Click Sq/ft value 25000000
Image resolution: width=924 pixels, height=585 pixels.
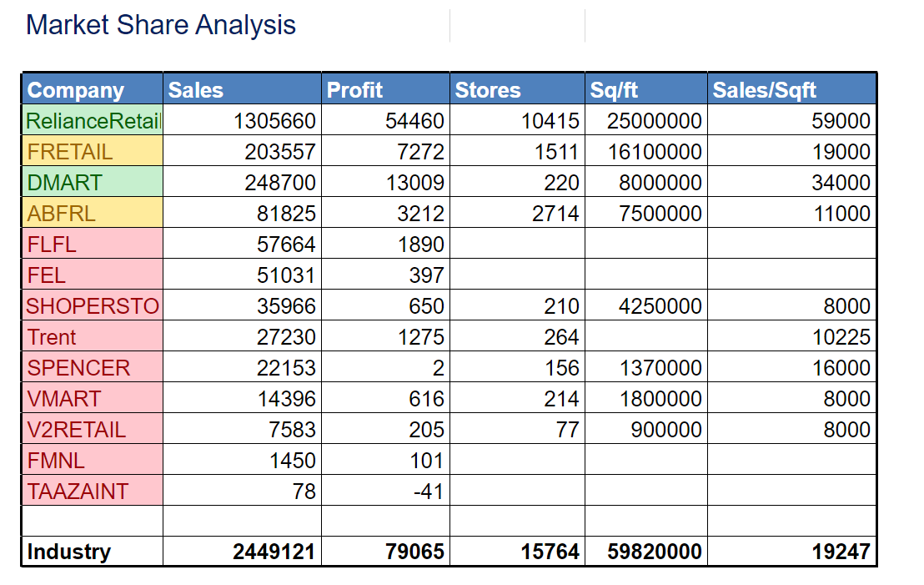click(655, 121)
